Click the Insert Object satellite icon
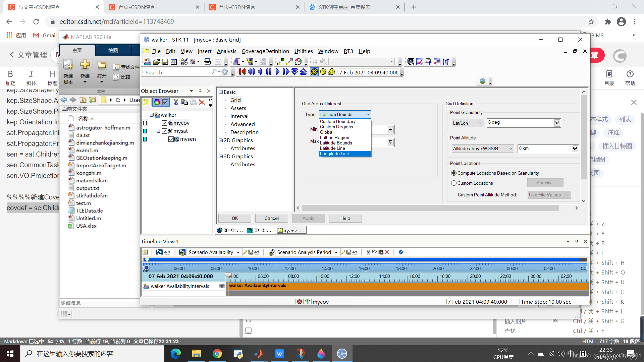 point(184,62)
